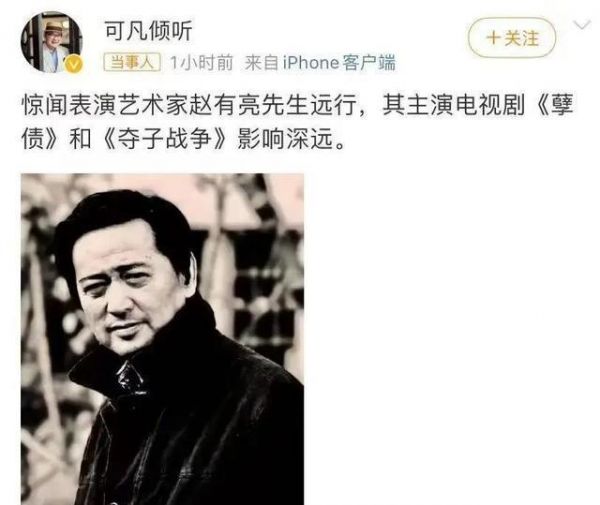Tap the plus sign inside 关注 button
600x505 pixels.
click(493, 38)
